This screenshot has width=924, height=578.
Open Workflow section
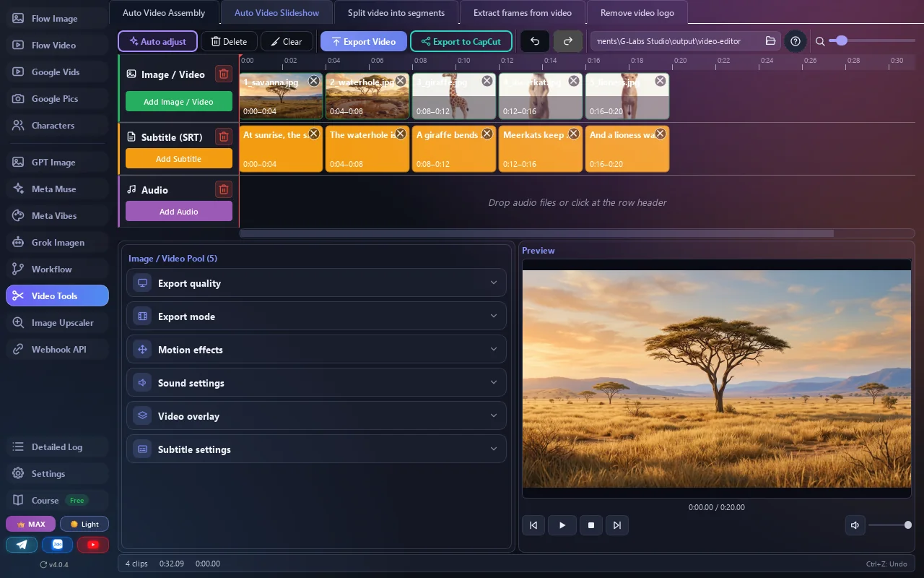(x=57, y=269)
